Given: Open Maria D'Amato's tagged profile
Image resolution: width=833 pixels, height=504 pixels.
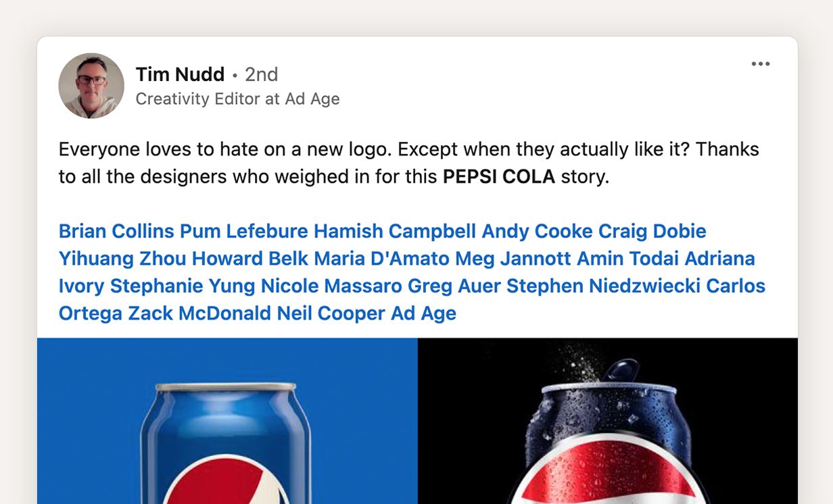Looking at the screenshot, I should pos(381,259).
